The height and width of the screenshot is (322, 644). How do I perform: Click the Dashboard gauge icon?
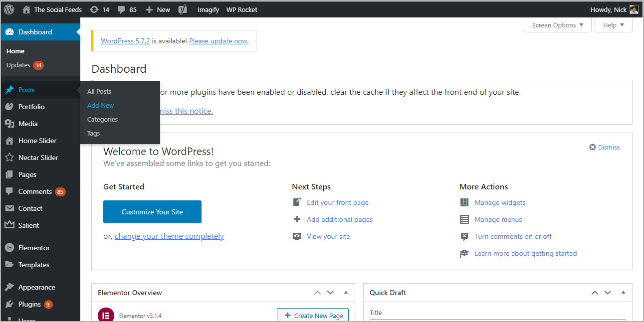coord(9,32)
